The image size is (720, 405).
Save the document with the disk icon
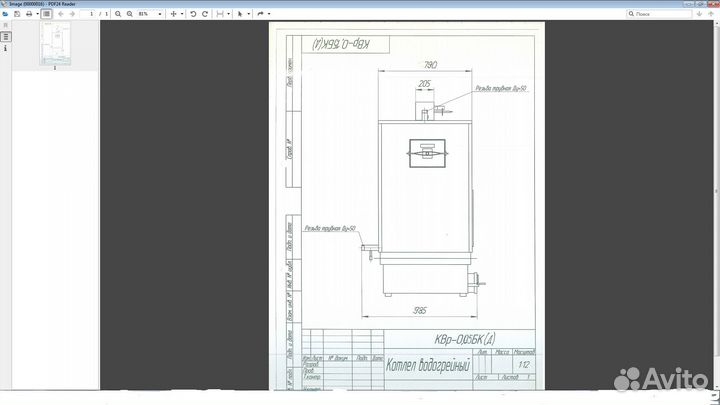15,14
